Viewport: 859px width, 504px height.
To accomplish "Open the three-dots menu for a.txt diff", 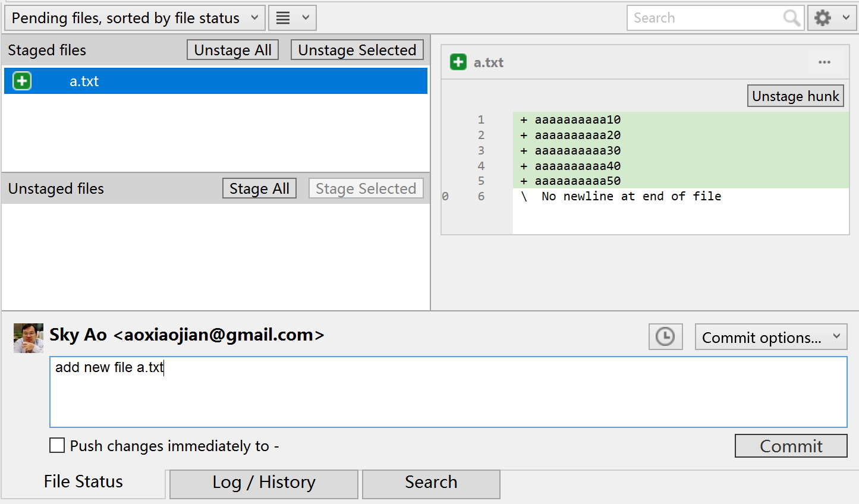I will point(824,62).
